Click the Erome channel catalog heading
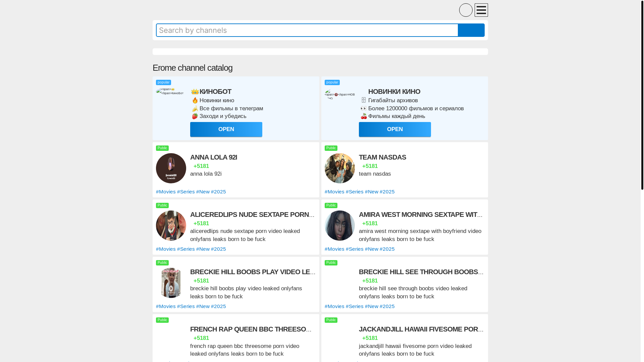Image resolution: width=644 pixels, height=362 pixels. click(x=193, y=68)
